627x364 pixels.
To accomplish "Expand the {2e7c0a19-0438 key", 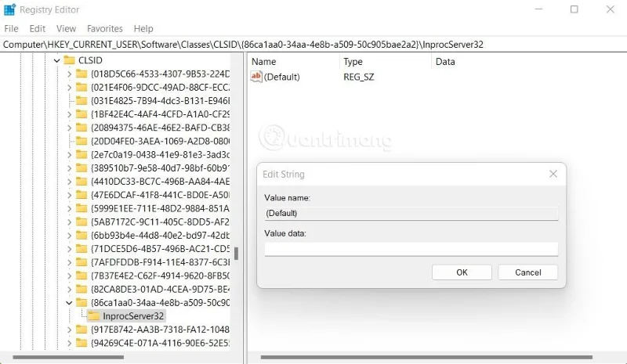I will coord(69,155).
